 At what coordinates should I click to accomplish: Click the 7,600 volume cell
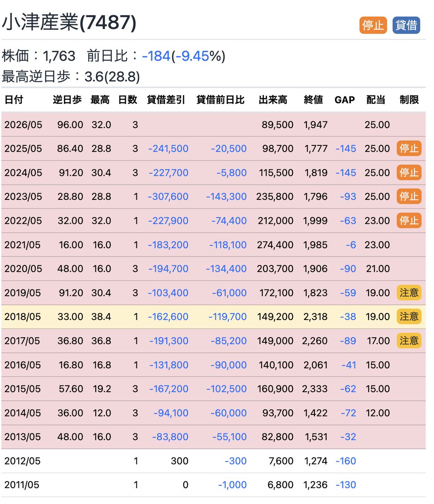click(x=280, y=461)
